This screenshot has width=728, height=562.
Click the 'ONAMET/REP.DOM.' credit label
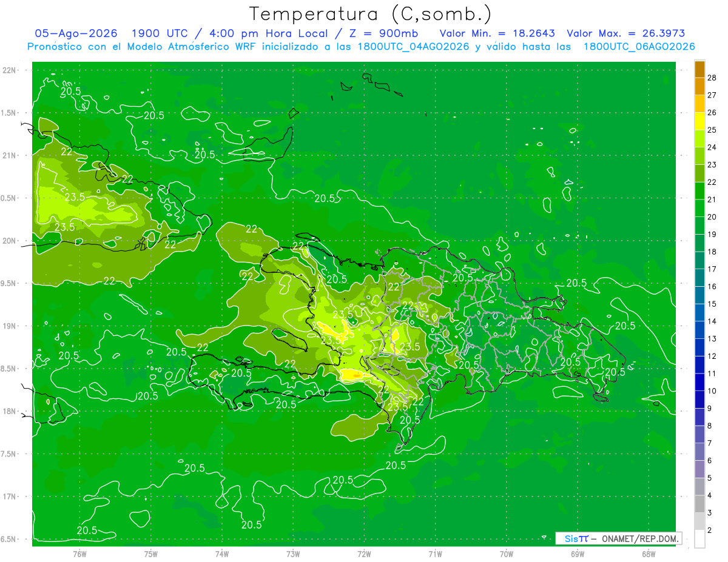pyautogui.click(x=639, y=538)
